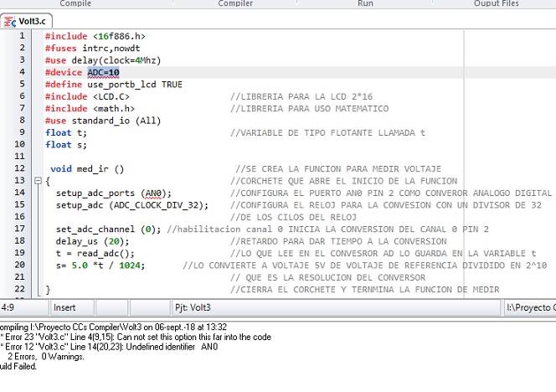Click the #fuses intrc,nowdt line
This screenshot has width=556, height=392.
point(93,49)
